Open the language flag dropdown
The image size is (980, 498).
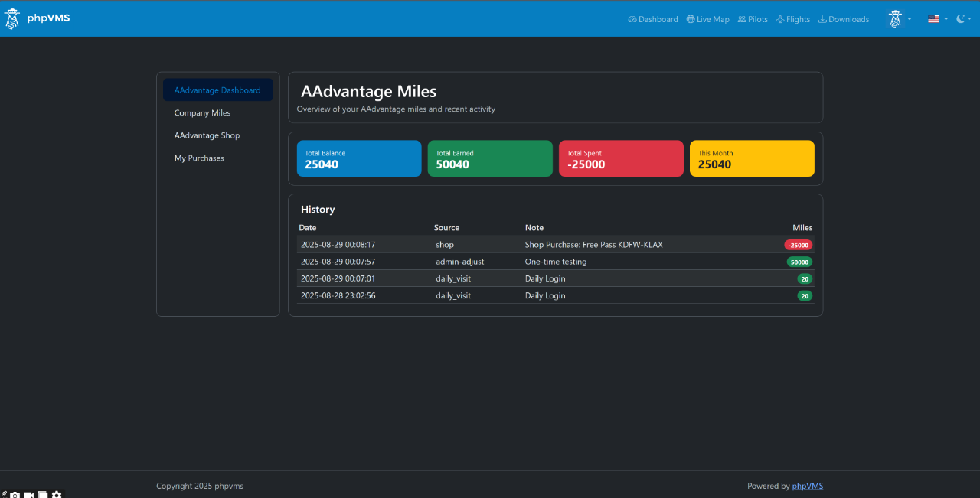[x=933, y=18]
